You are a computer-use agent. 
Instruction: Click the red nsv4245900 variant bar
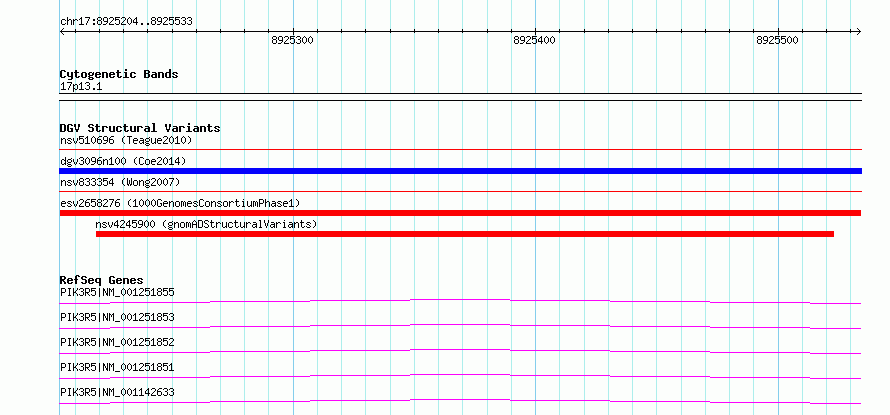coord(465,234)
